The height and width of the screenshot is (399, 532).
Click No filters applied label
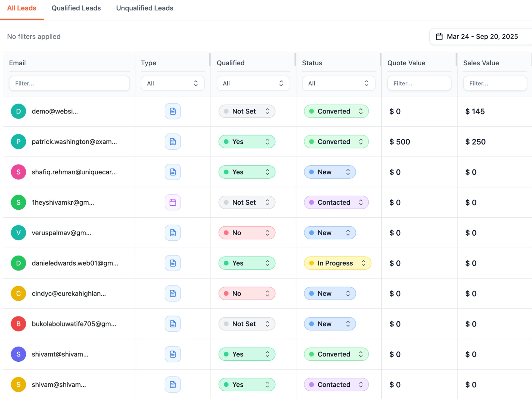coord(34,37)
